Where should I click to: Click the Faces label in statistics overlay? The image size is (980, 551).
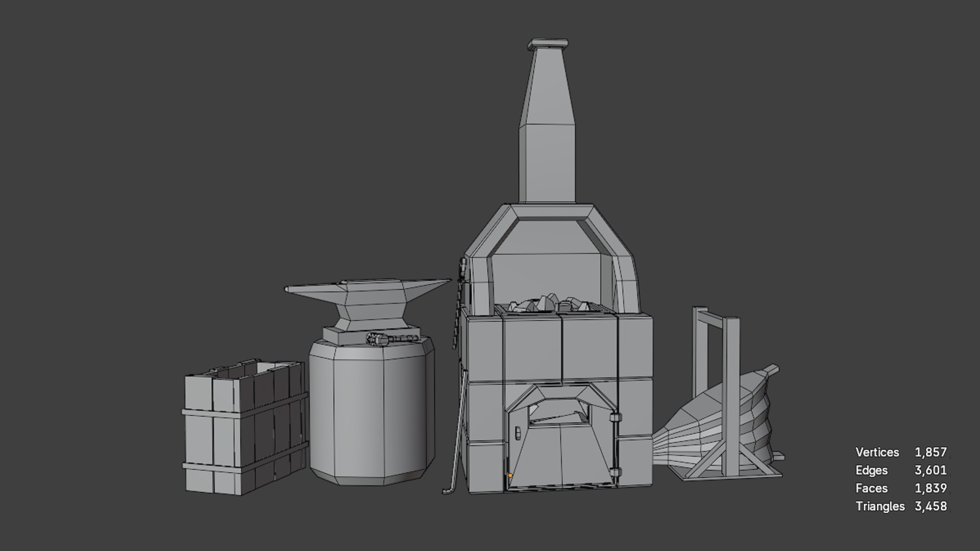pos(871,488)
